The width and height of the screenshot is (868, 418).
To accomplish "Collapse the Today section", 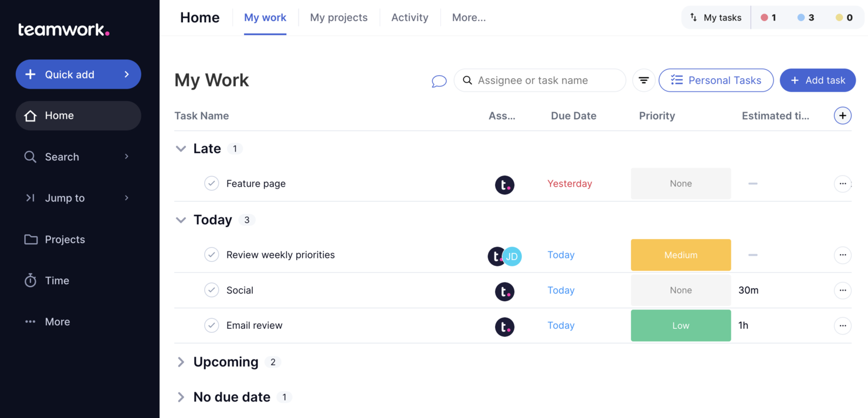I will (x=181, y=220).
